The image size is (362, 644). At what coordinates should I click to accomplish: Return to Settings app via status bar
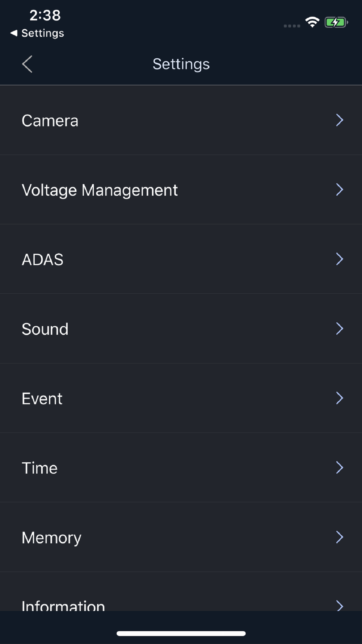(x=38, y=33)
